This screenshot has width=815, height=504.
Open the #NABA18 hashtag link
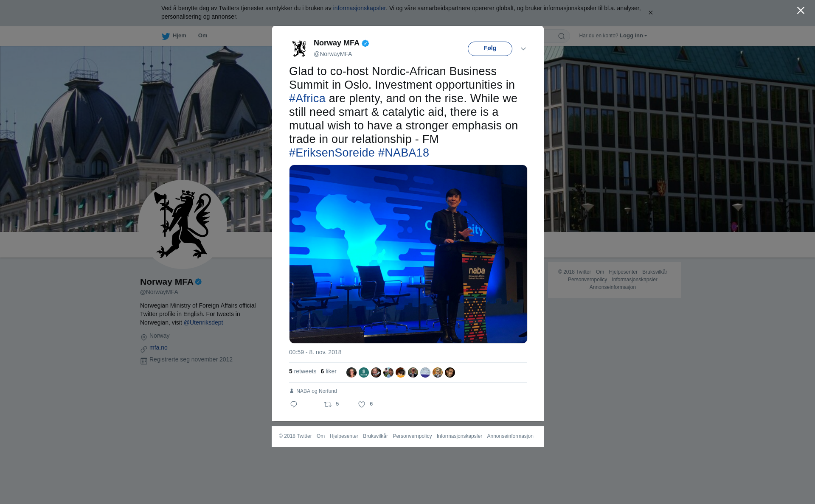[404, 153]
